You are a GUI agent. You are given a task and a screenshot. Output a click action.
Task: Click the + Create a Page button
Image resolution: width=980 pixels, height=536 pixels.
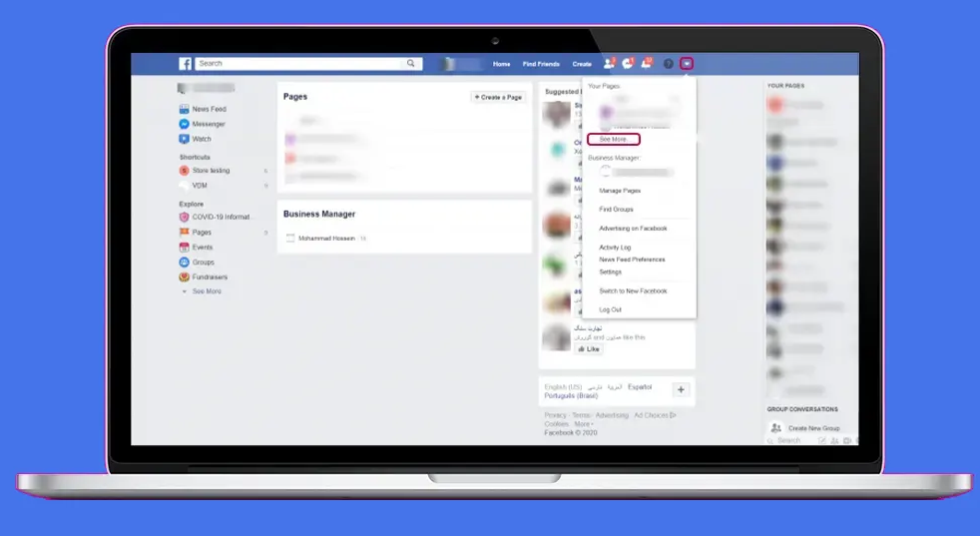point(498,97)
